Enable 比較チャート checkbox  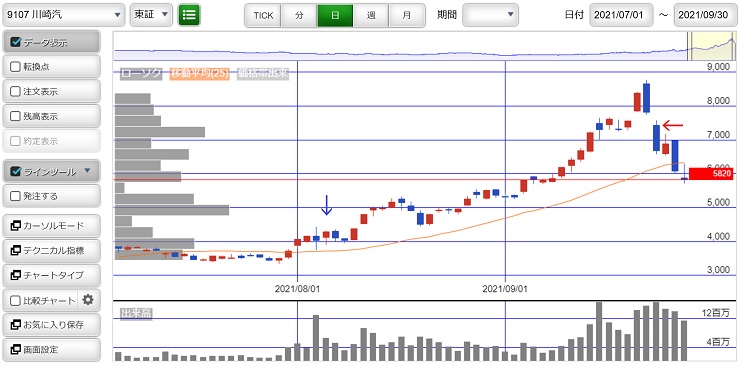coord(16,300)
